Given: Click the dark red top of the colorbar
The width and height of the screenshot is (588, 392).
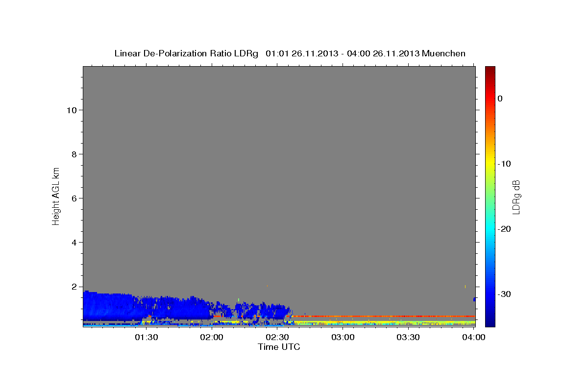Looking at the screenshot, I should (490, 71).
